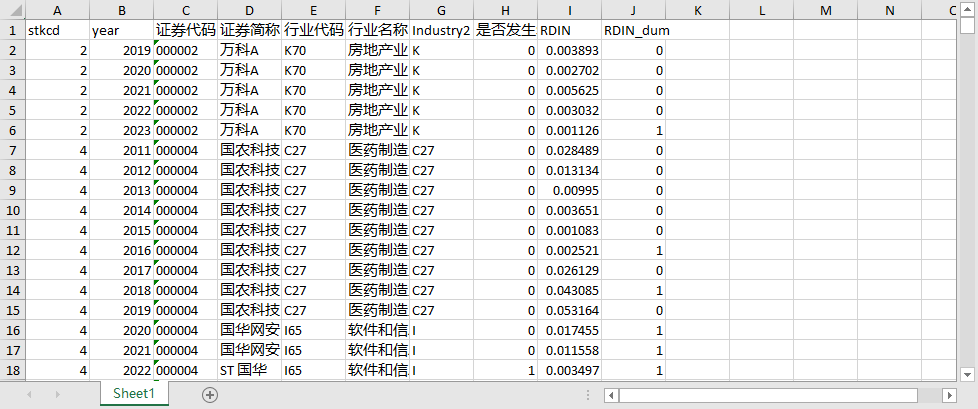The width and height of the screenshot is (978, 409).
Task: Select cell with RDIN value 0.003893
Action: pyautogui.click(x=570, y=51)
